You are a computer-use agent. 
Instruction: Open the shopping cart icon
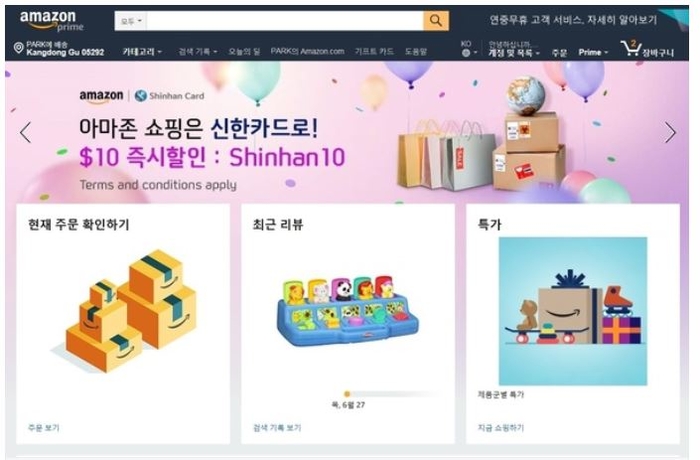(x=631, y=48)
